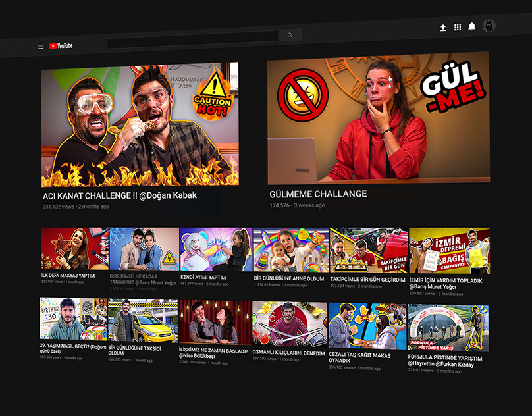Image resolution: width=532 pixels, height=416 pixels.
Task: Focus the YouTube search field
Action: pyautogui.click(x=193, y=39)
